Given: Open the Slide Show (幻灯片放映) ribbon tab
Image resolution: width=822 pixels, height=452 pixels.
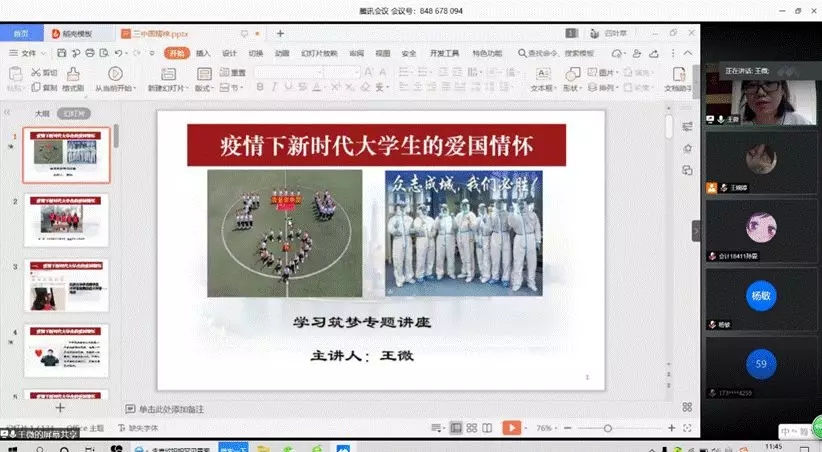Looking at the screenshot, I should (x=319, y=53).
